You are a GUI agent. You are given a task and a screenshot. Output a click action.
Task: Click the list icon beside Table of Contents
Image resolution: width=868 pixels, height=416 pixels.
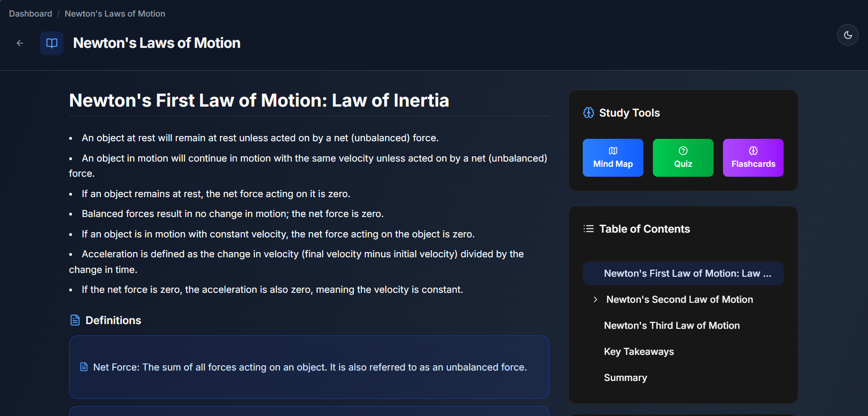click(588, 229)
